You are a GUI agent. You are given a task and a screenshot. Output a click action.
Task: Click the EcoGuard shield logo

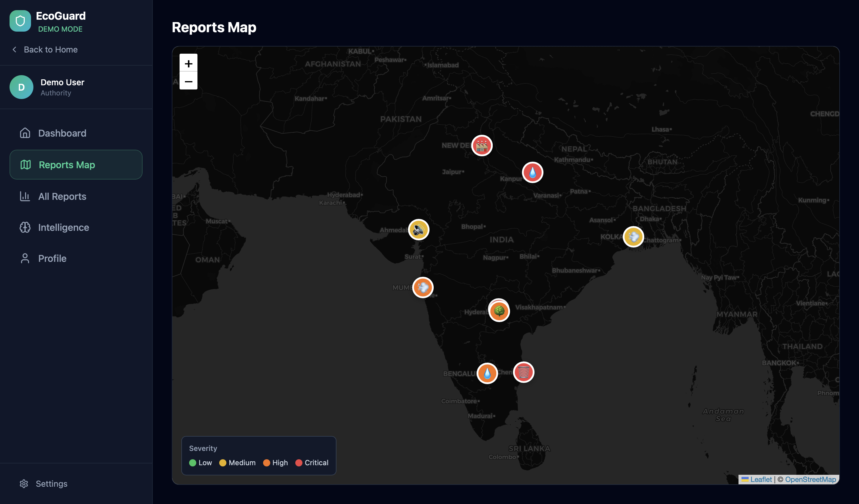click(20, 21)
